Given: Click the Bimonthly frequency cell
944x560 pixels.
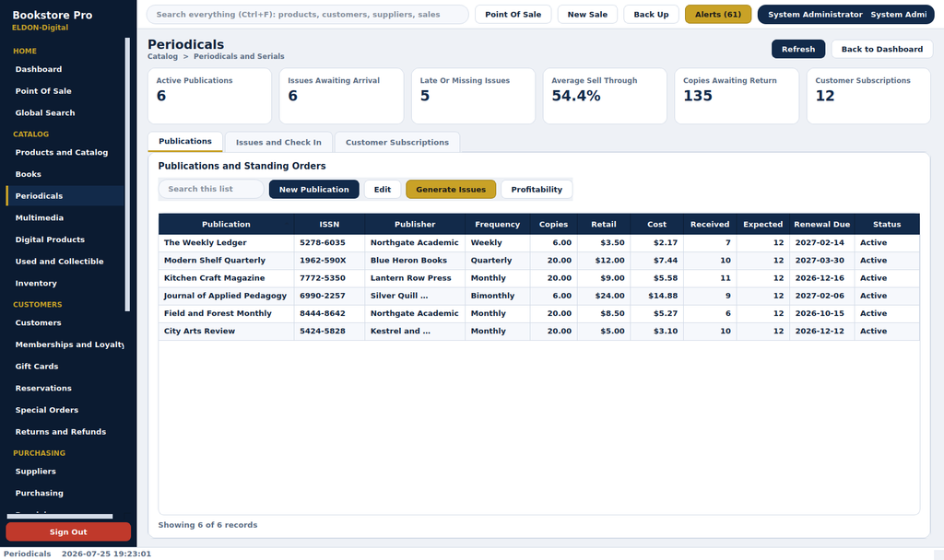Looking at the screenshot, I should pos(497,296).
